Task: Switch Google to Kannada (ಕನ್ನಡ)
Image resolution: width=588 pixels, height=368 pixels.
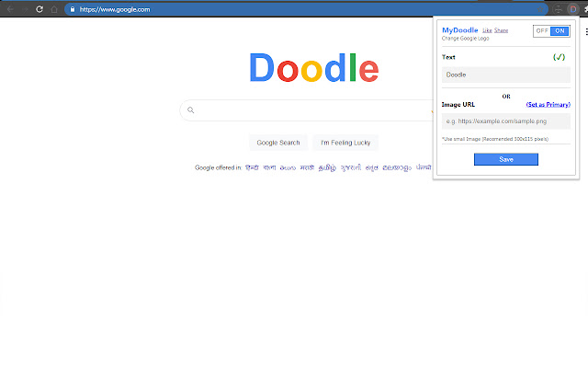Action: [x=371, y=167]
